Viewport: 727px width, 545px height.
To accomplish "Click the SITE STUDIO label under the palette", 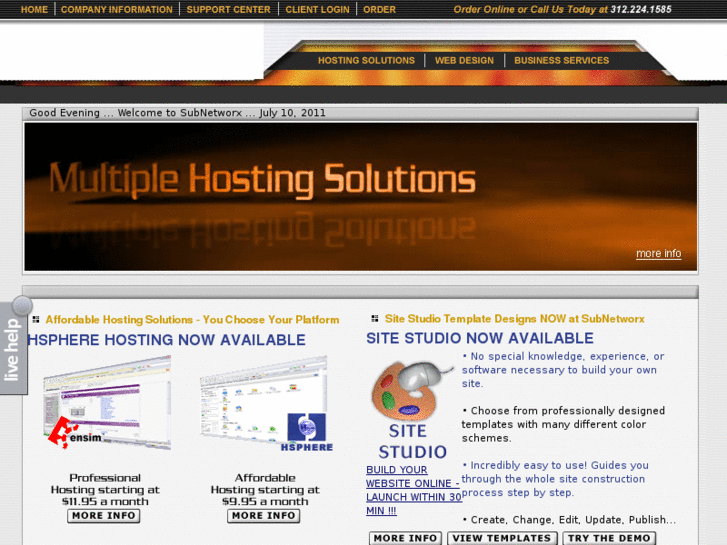I will pos(413,442).
